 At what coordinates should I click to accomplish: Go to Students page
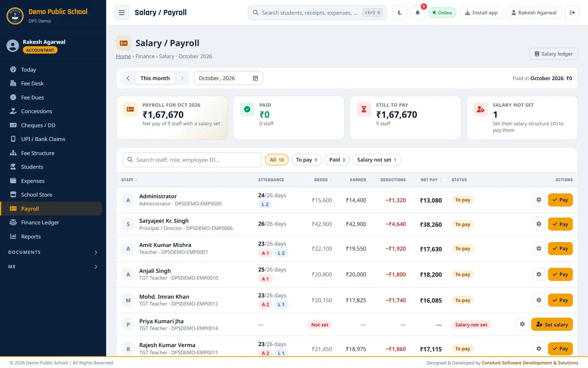(51, 167)
